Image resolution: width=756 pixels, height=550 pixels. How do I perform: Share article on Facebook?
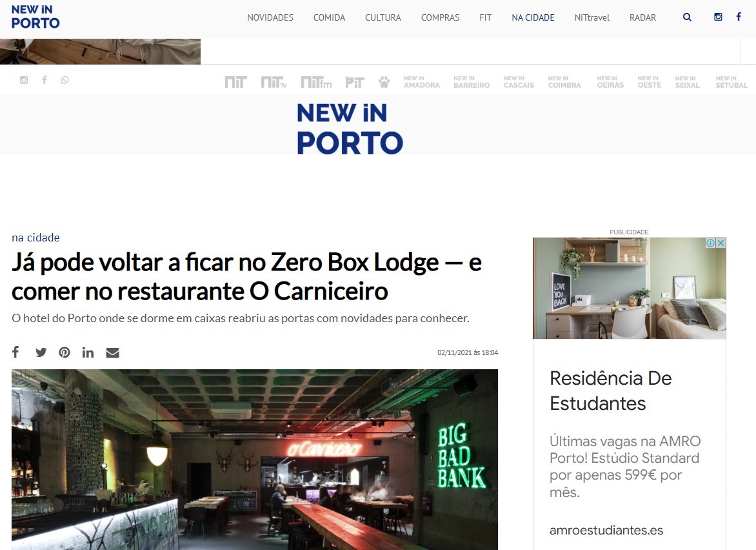point(15,352)
